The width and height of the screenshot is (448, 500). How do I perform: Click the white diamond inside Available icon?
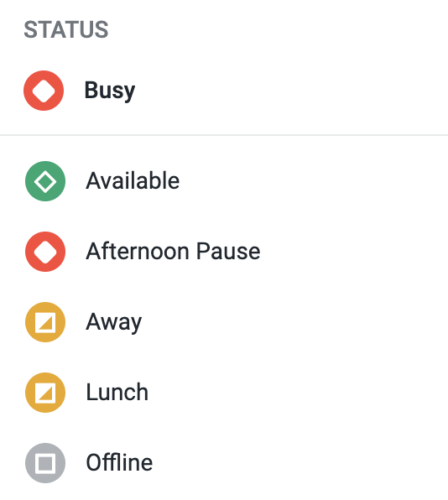pos(45,181)
